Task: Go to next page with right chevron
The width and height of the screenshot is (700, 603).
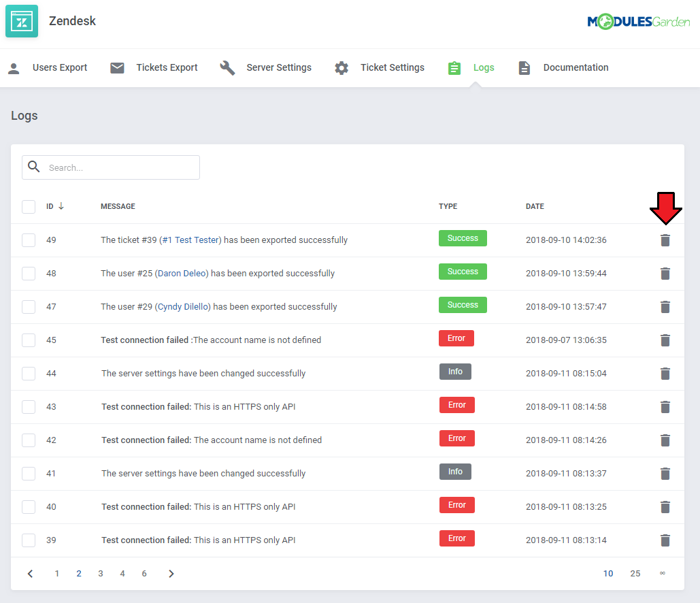Action: pyautogui.click(x=171, y=574)
